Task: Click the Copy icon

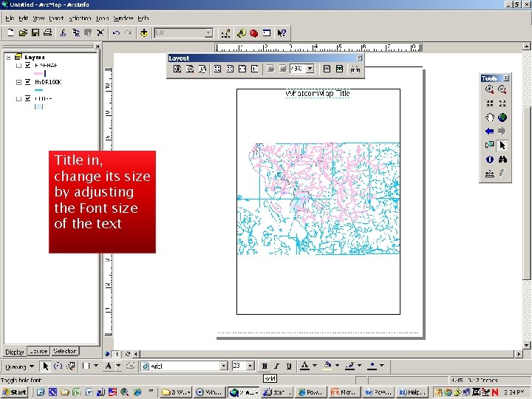Action: pos(76,33)
